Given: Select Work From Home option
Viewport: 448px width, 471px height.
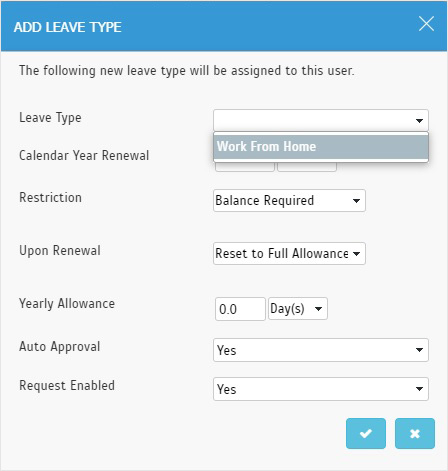Looking at the screenshot, I should (x=321, y=147).
